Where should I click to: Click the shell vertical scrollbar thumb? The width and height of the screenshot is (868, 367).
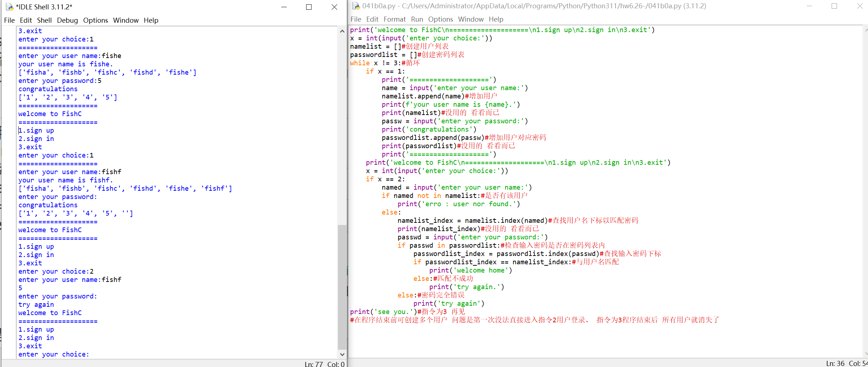[x=342, y=287]
